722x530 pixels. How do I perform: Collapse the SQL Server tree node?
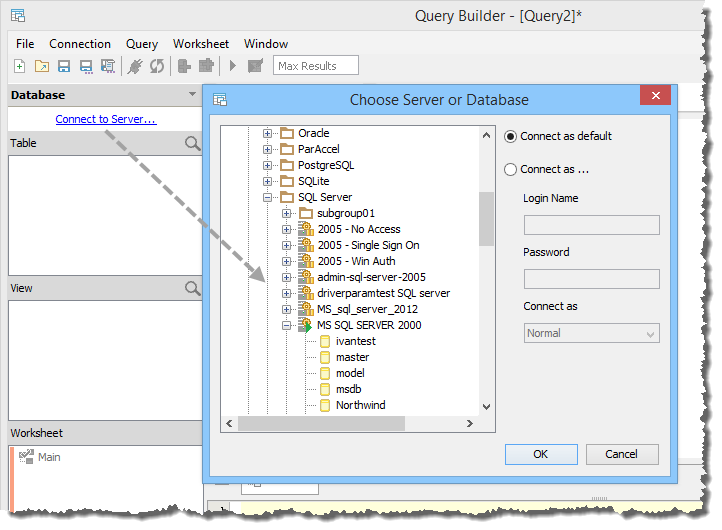[x=267, y=198]
